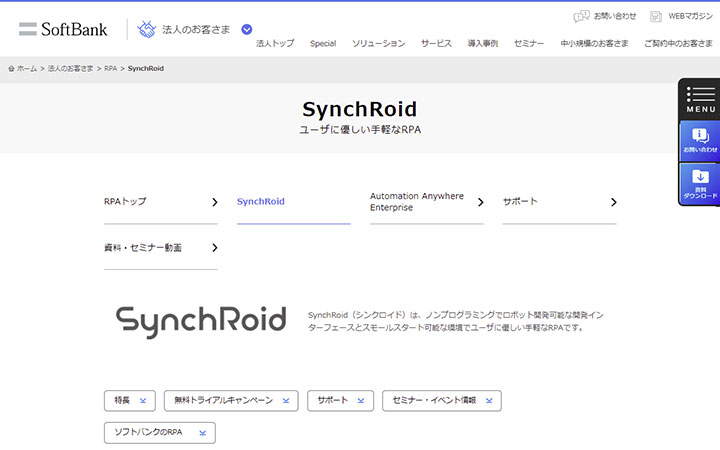Image resolution: width=720 pixels, height=450 pixels.
Task: Open 中小規模のお客さま navigation item
Action: point(594,43)
